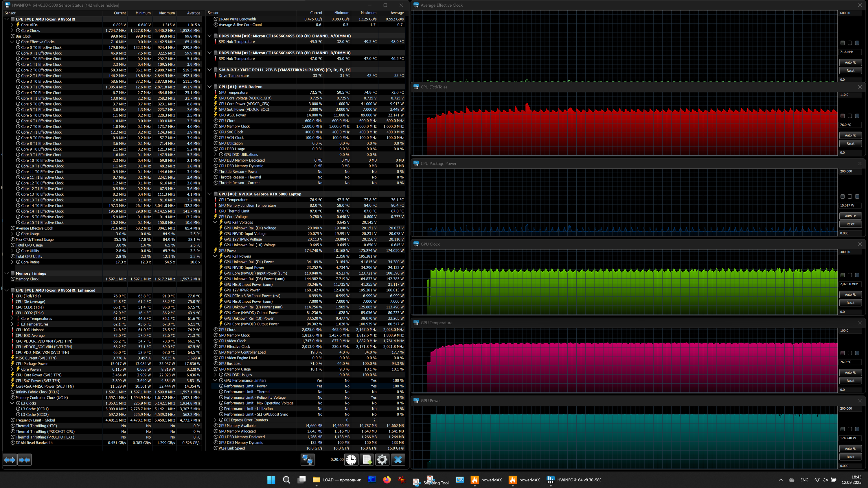This screenshot has width=868, height=488.
Task: Start logging with the document-plus icon
Action: [367, 460]
